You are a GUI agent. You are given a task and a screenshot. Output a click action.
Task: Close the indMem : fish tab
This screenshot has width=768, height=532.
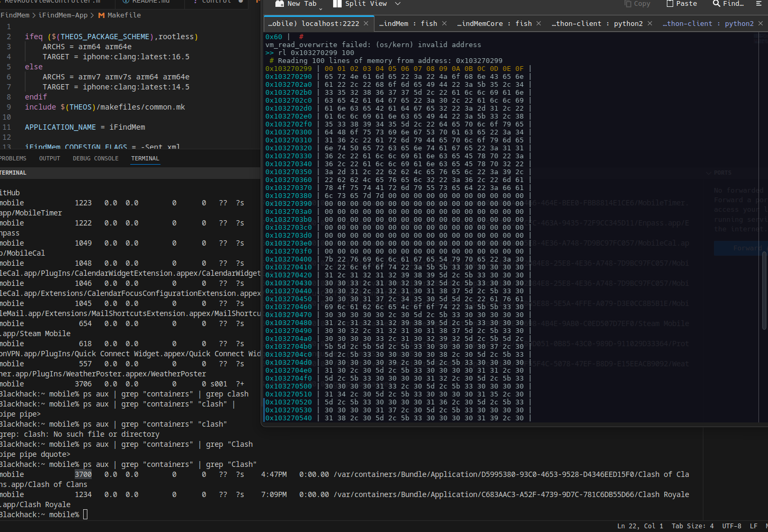pyautogui.click(x=444, y=23)
